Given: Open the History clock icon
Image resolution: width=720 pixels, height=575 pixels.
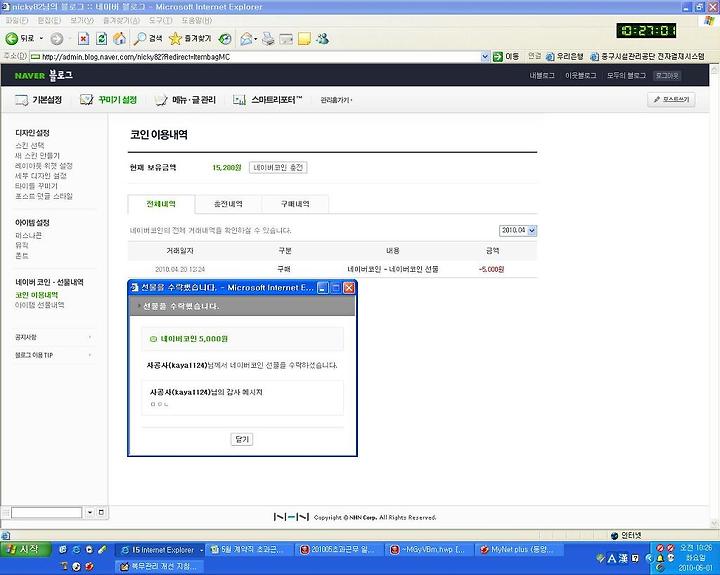Looking at the screenshot, I should click(x=225, y=39).
